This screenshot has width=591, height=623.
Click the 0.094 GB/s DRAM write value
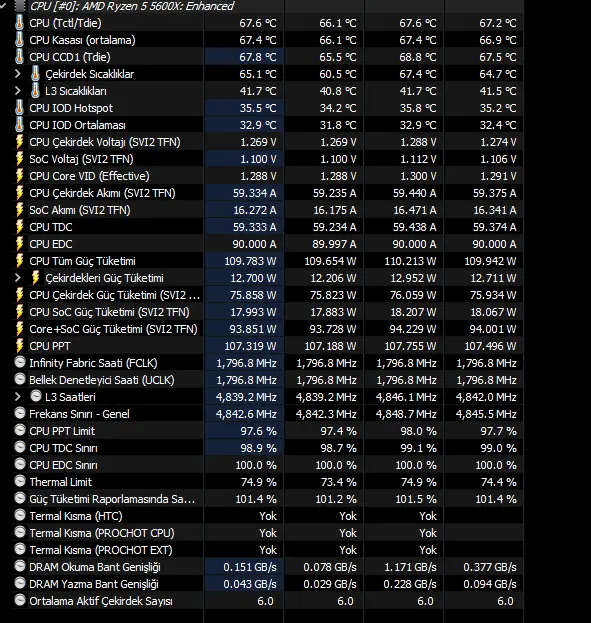tap(490, 584)
